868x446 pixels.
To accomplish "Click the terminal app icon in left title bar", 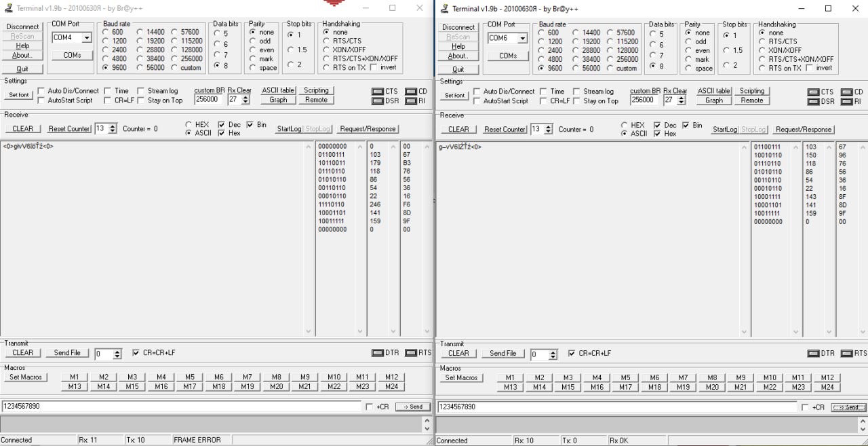I will click(x=7, y=8).
